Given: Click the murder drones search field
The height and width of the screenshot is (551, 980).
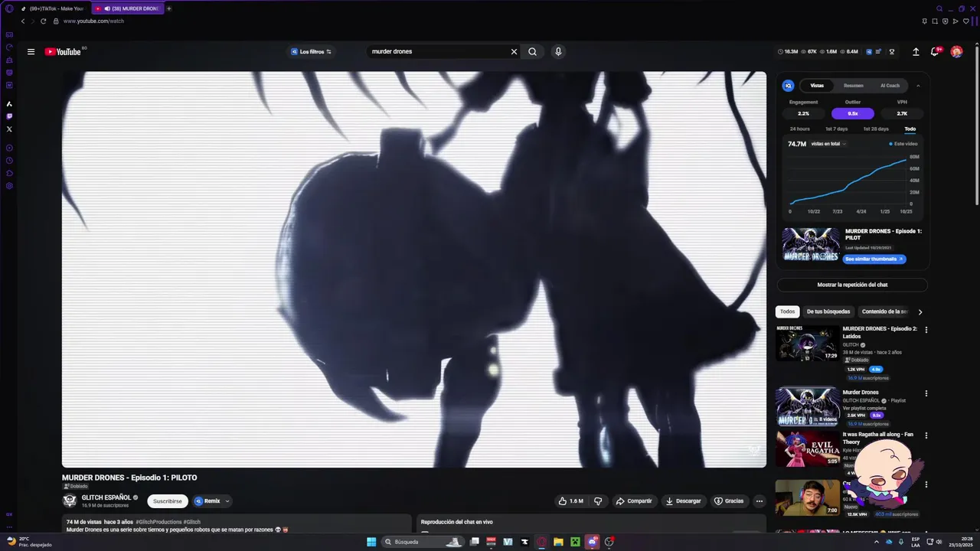Looking at the screenshot, I should point(439,52).
